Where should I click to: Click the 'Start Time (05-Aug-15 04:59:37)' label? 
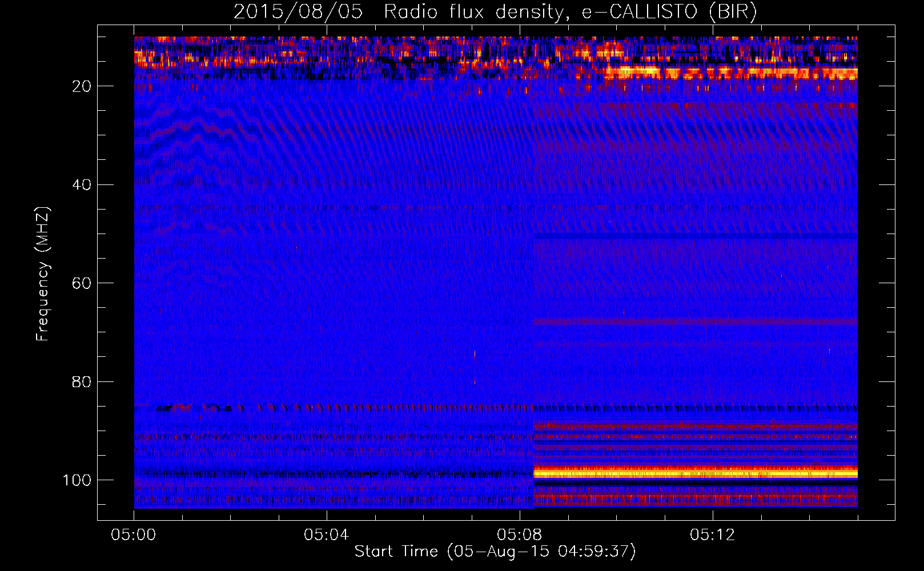pos(495,552)
